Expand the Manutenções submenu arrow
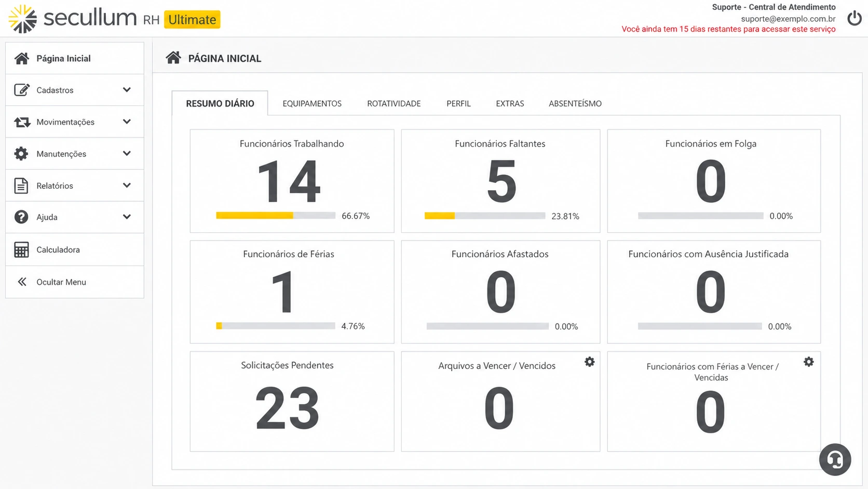 pos(127,153)
